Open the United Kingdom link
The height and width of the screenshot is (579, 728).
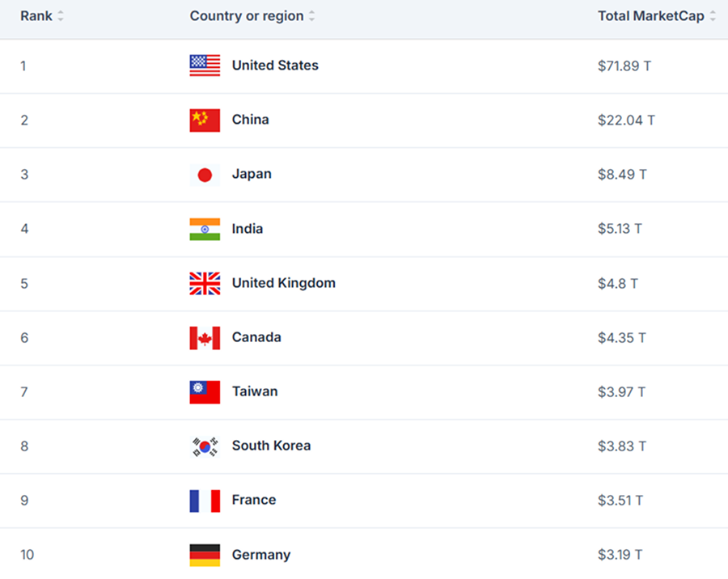point(283,283)
